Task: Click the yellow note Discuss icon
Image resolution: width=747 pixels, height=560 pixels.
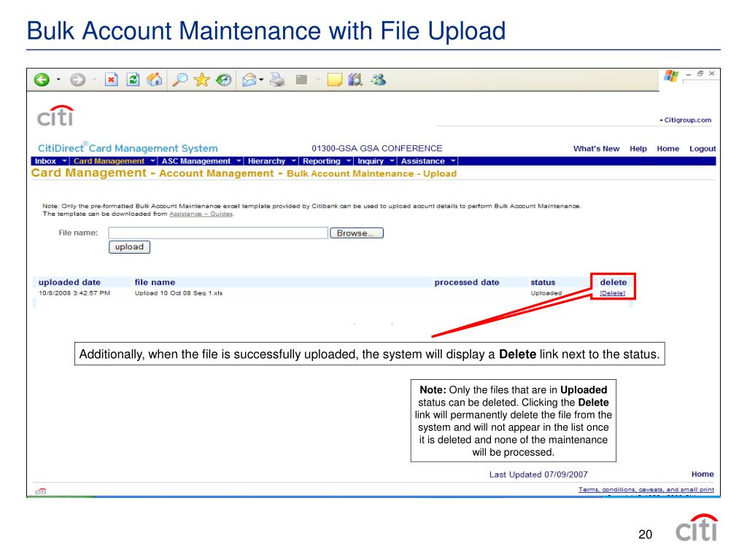Action: [334, 79]
